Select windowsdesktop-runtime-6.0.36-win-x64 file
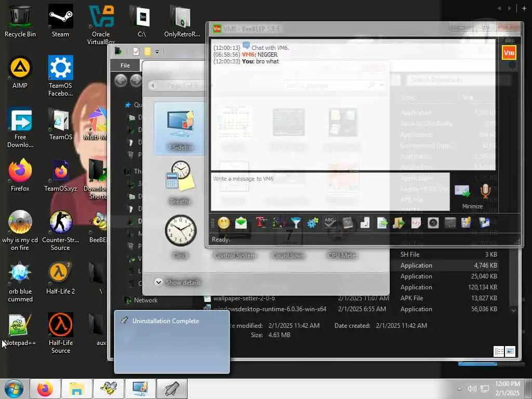The image size is (532, 399). coord(270,309)
